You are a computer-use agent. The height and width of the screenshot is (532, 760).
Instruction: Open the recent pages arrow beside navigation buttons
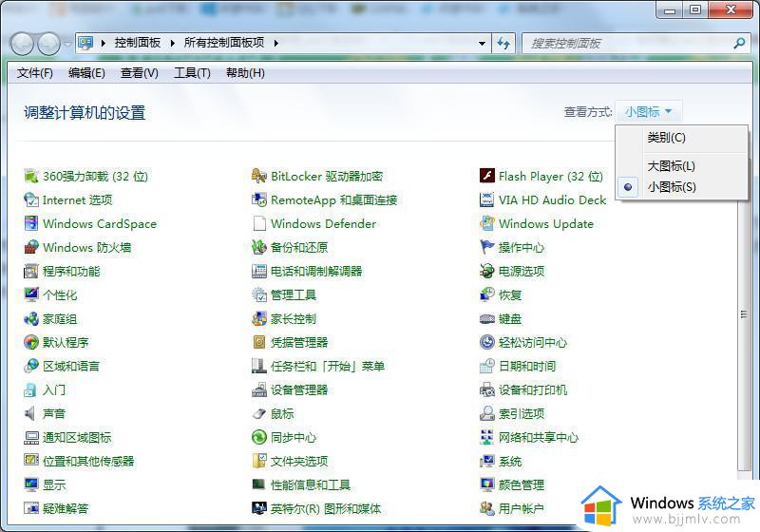pos(67,44)
